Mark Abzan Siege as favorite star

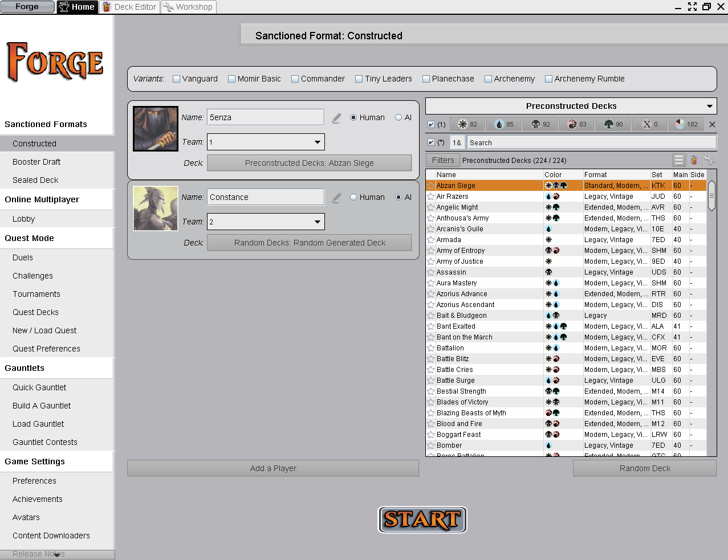pos(431,186)
